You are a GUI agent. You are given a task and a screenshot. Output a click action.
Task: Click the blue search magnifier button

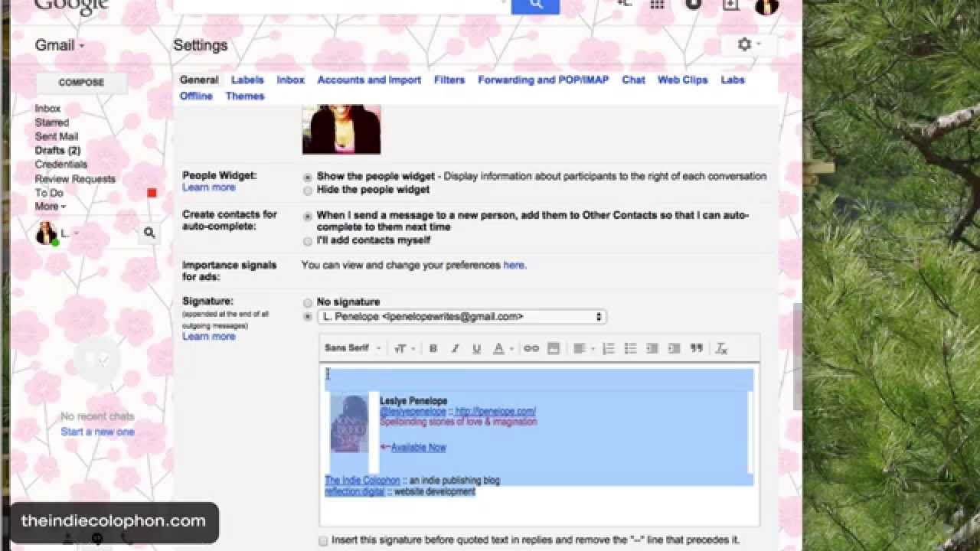pos(535,5)
